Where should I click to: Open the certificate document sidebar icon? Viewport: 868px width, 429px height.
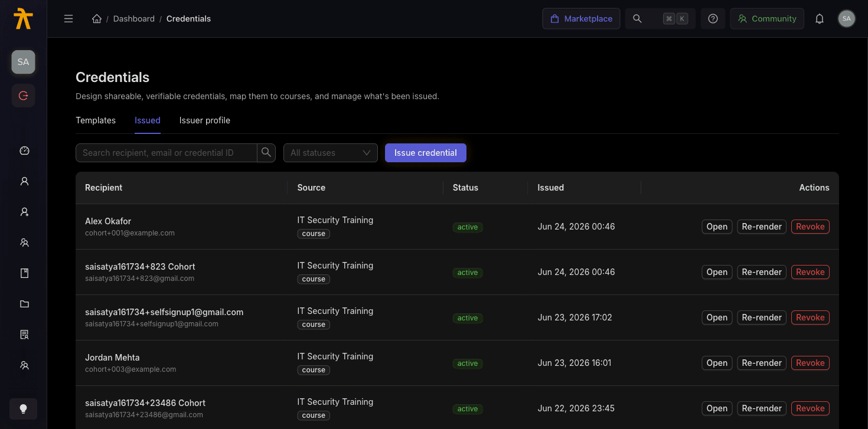[24, 335]
